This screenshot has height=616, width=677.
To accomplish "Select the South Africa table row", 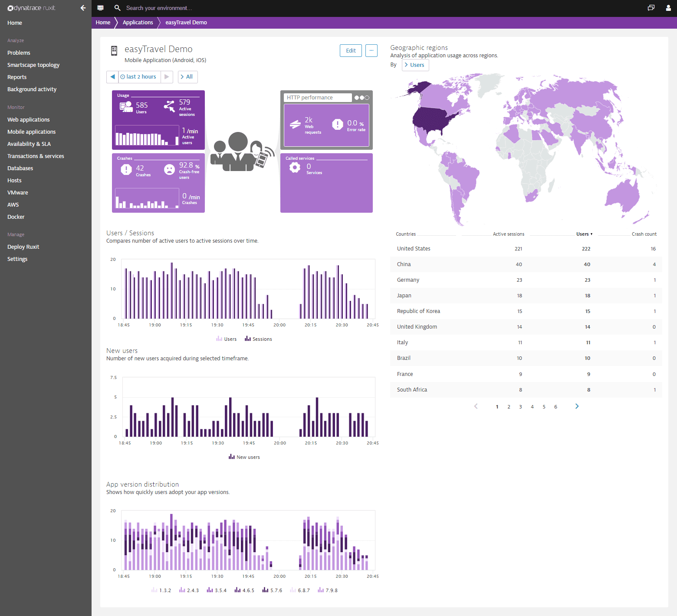I will tap(526, 390).
